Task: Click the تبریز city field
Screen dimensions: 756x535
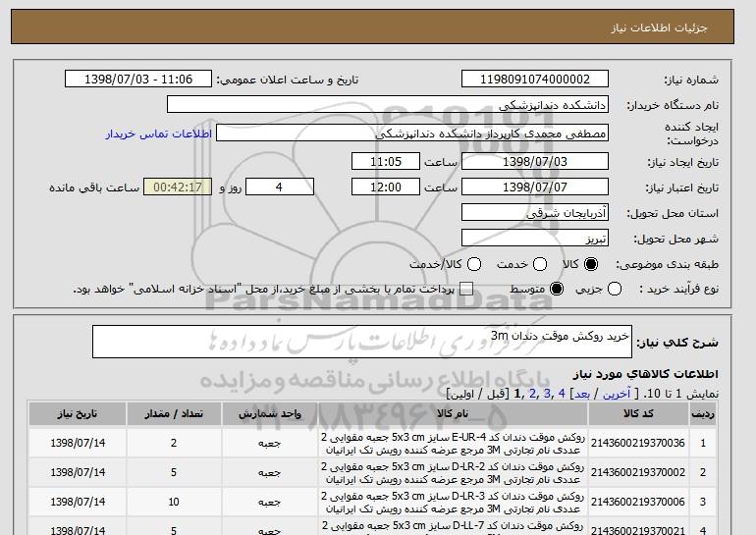Action: click(x=535, y=239)
